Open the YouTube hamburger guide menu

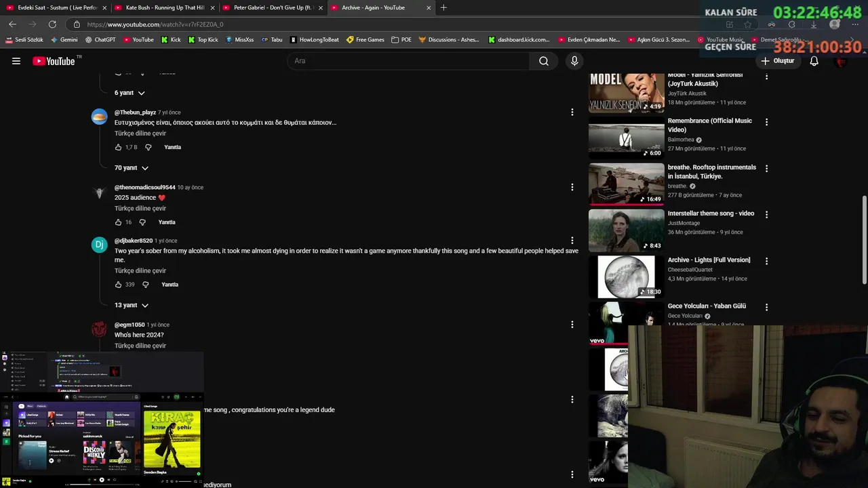(x=16, y=61)
